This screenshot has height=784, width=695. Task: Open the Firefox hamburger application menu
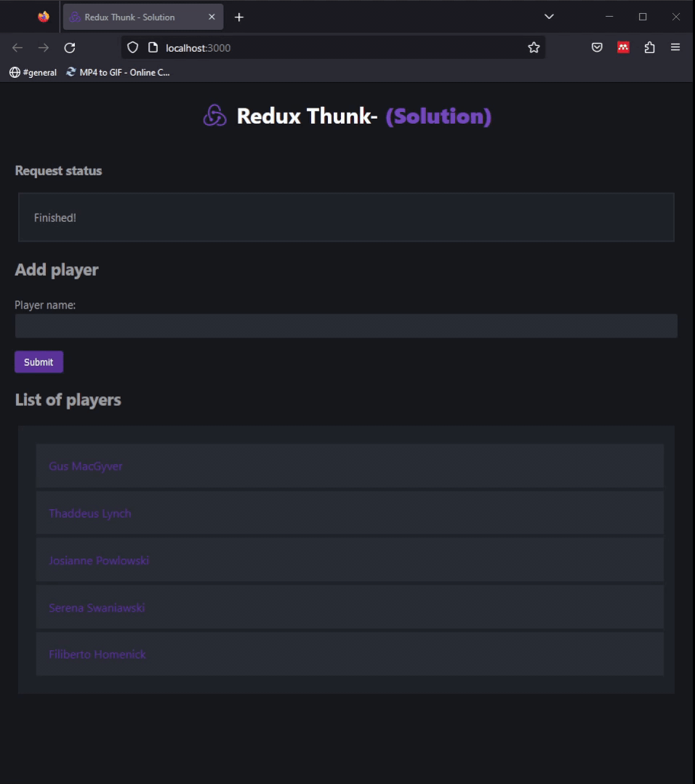pyautogui.click(x=675, y=48)
